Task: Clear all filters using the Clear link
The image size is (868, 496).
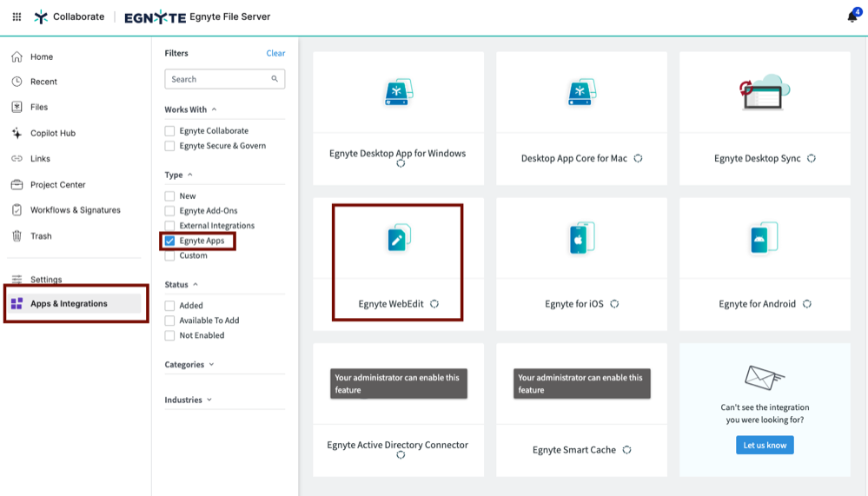Action: pos(275,53)
